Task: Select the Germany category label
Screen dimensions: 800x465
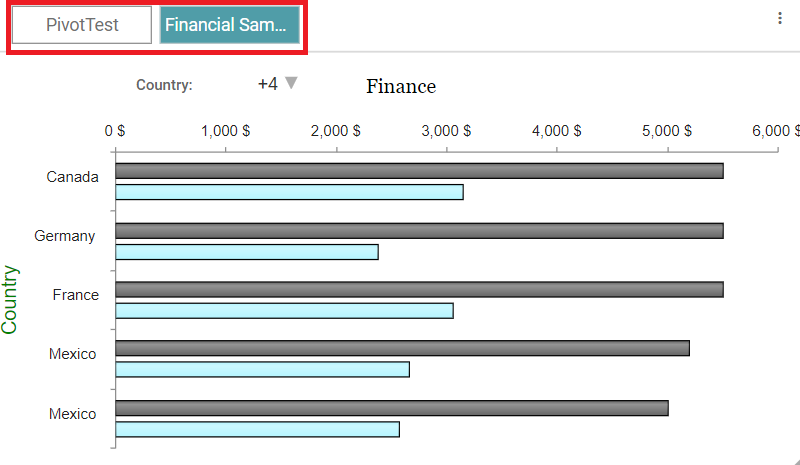Action: (65, 236)
